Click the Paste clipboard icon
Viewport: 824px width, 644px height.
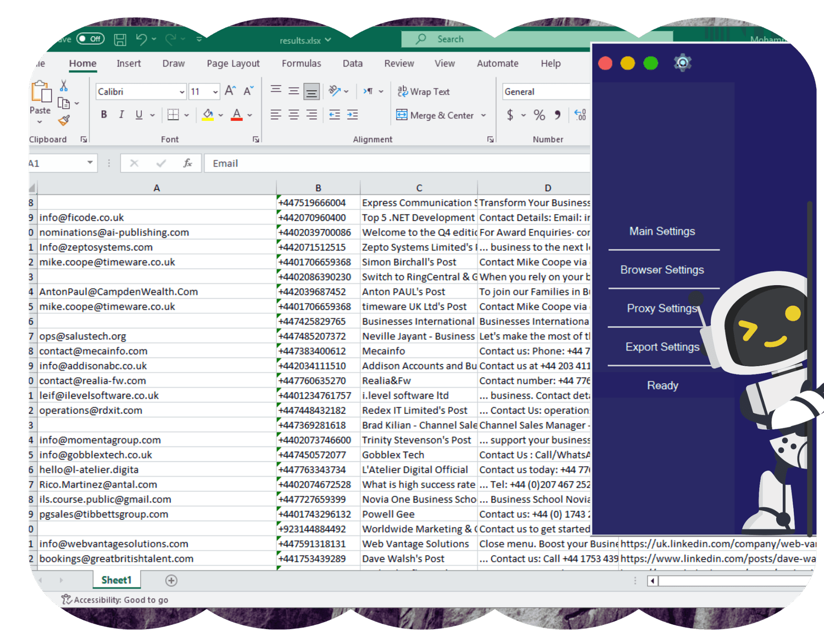(41, 92)
